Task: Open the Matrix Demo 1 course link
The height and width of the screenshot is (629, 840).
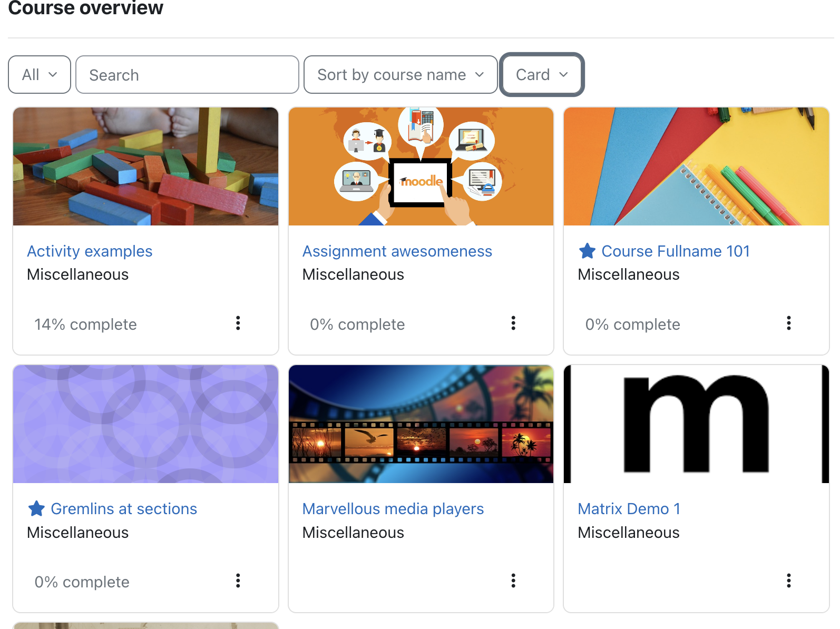Action: coord(629,509)
